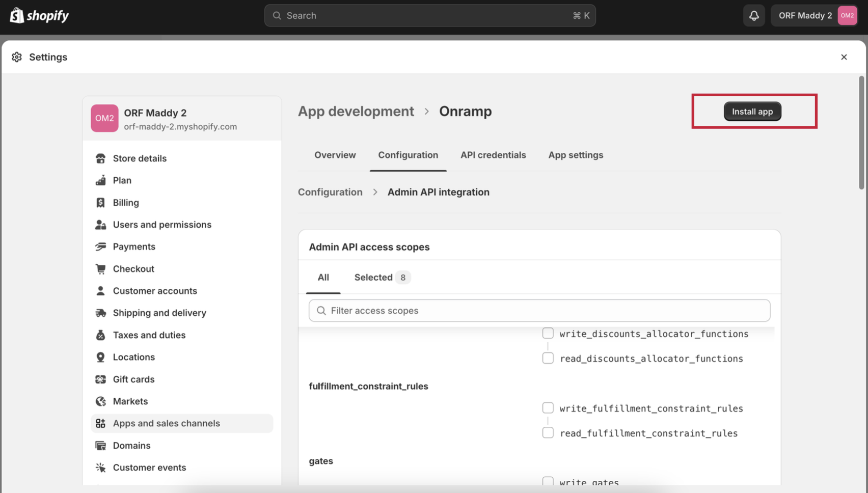The image size is (868, 493).
Task: Close the Settings panel
Action: point(844,57)
